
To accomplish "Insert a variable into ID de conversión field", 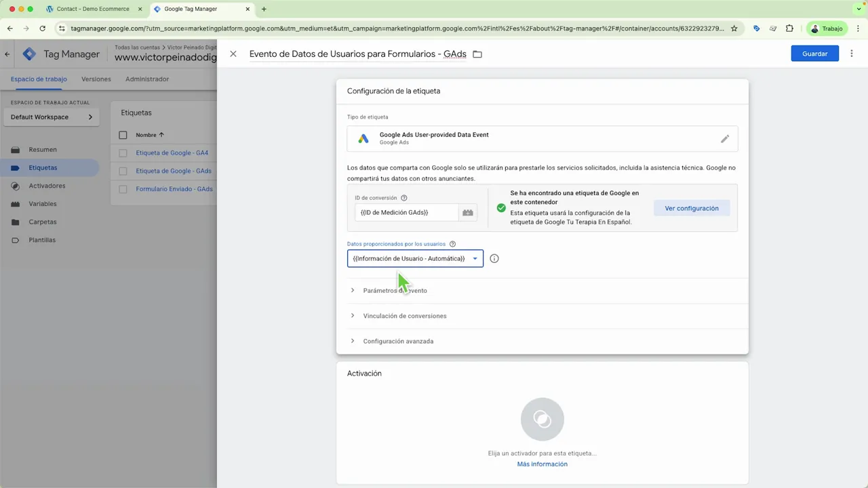I will tap(467, 212).
